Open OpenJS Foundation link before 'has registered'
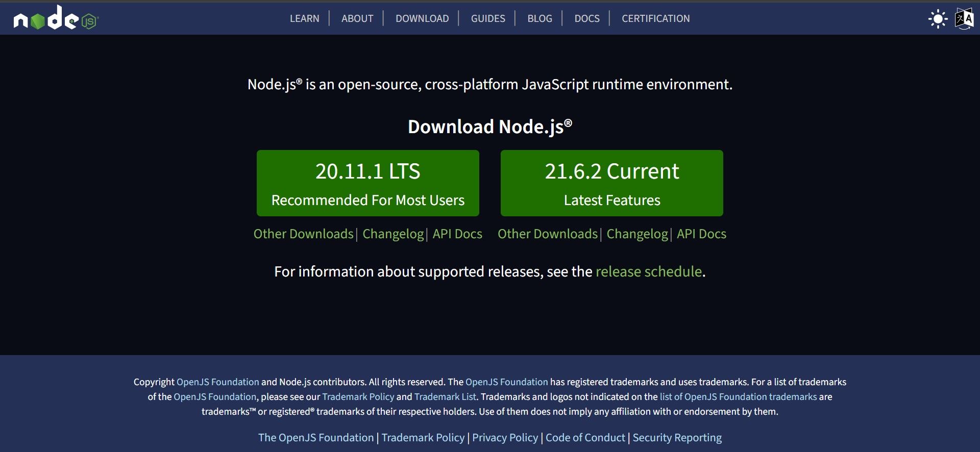Viewport: 980px width, 452px height. point(506,382)
